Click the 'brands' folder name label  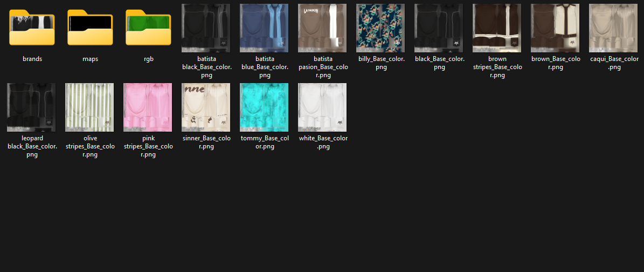(32, 59)
